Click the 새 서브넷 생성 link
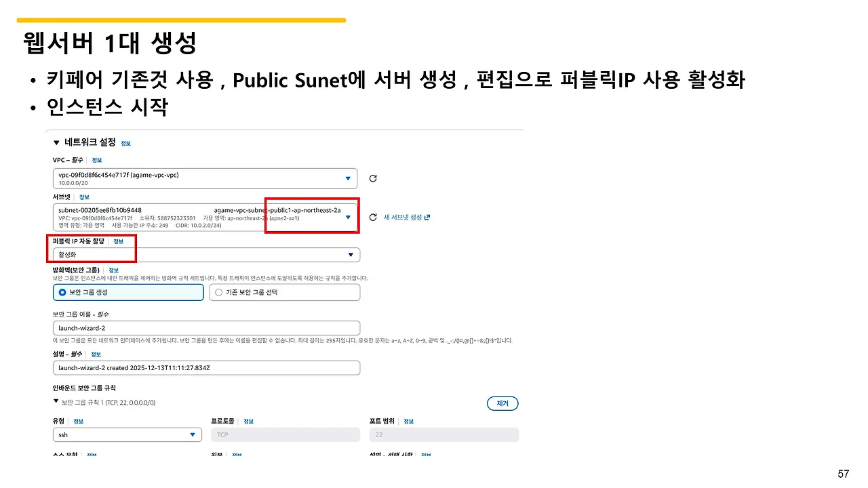 click(x=406, y=217)
